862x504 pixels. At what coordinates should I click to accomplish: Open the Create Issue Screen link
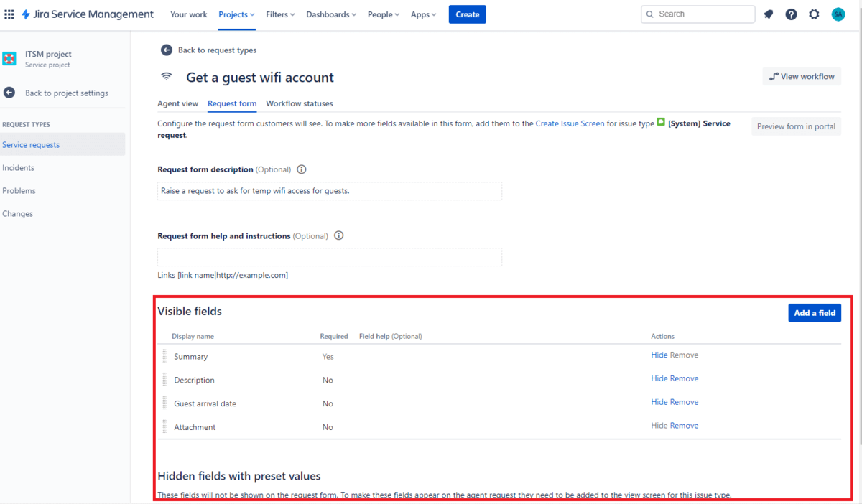(x=570, y=123)
